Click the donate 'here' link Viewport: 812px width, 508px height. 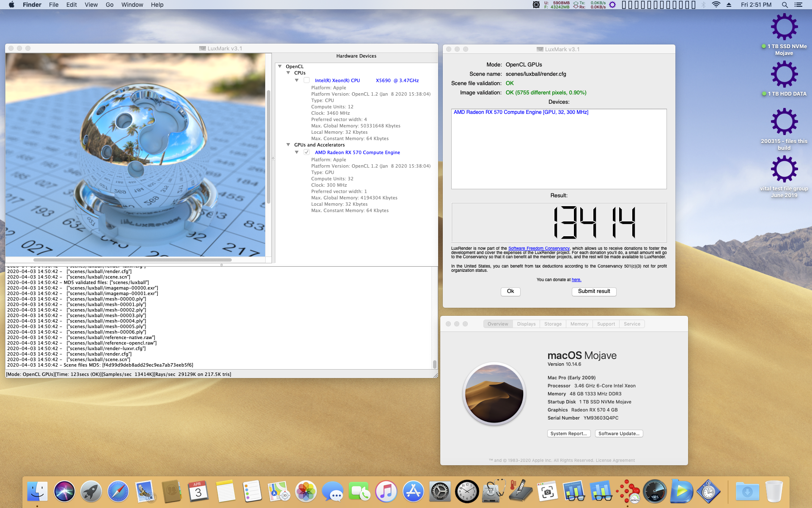[x=576, y=280]
